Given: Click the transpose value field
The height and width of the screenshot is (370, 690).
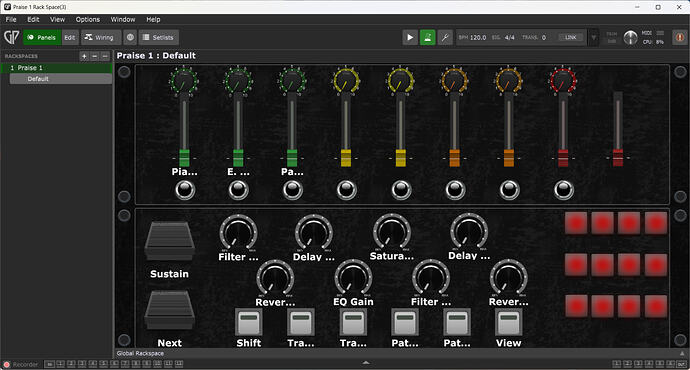Looking at the screenshot, I should pyautogui.click(x=544, y=37).
